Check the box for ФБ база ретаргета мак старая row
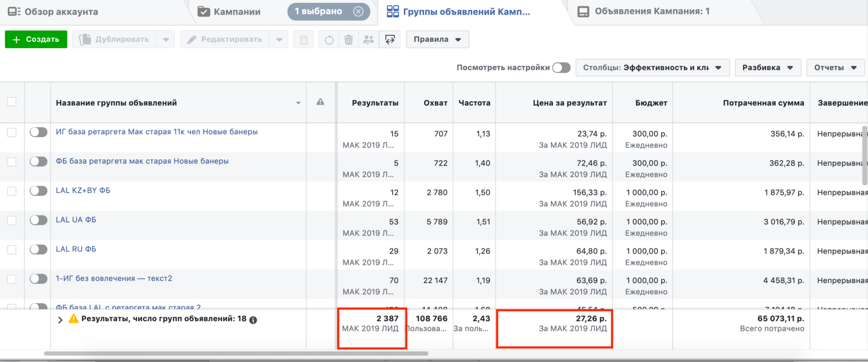This screenshot has height=362, width=868. [x=11, y=162]
